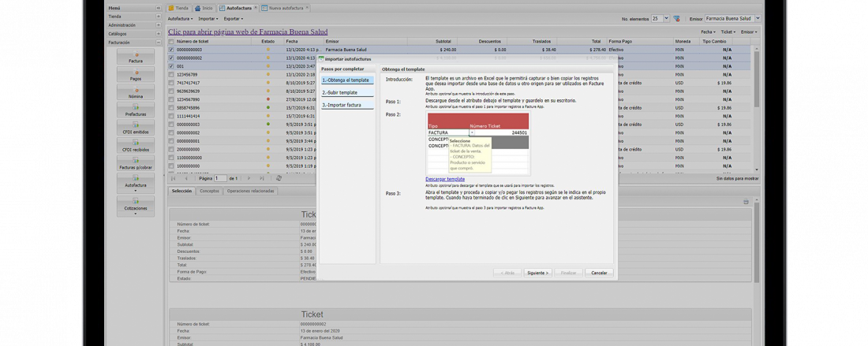Expand the No. elementos dropdown
The image size is (868, 346).
click(x=665, y=18)
